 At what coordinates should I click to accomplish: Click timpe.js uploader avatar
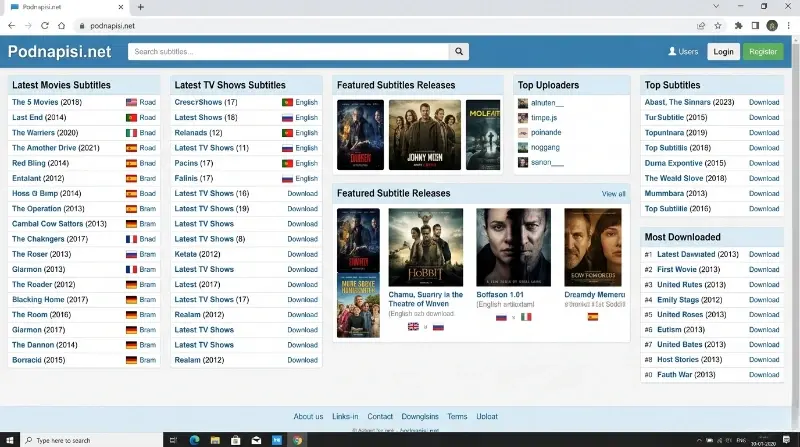tap(523, 118)
